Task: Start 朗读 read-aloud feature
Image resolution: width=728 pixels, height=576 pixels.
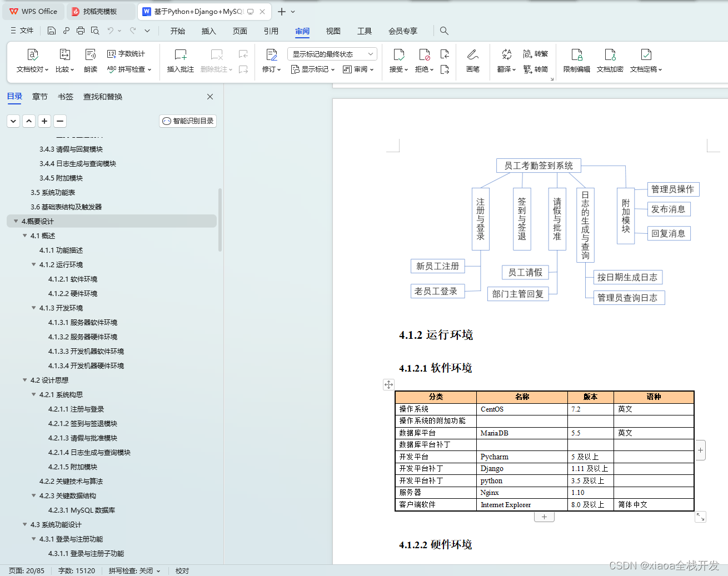Action: pyautogui.click(x=90, y=61)
